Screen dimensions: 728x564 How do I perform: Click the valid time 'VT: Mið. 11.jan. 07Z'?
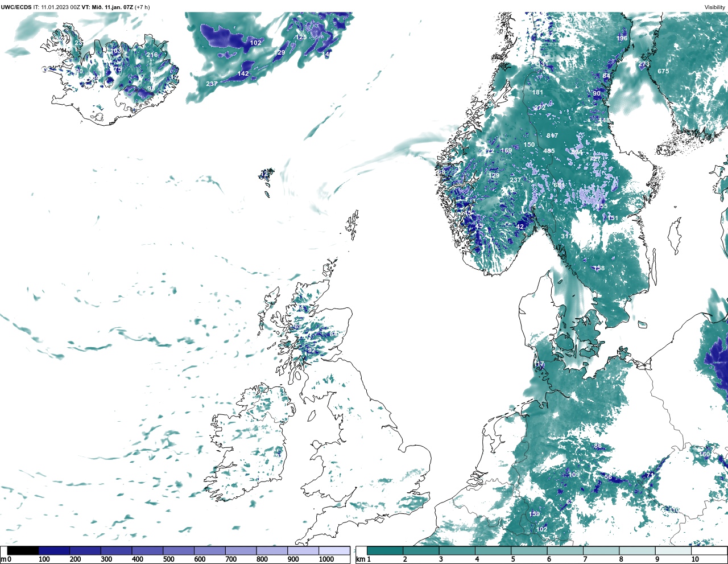(107, 7)
